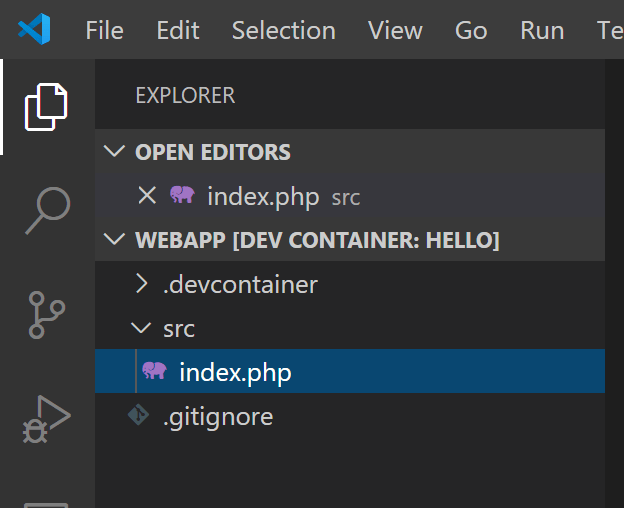Open the Source Control branch icon
This screenshot has height=508, width=624.
pyautogui.click(x=47, y=315)
